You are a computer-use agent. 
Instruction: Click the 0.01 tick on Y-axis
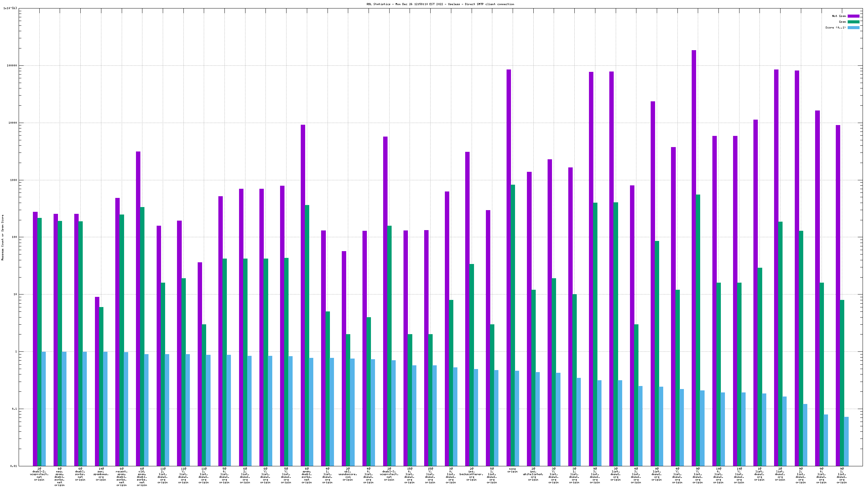[x=13, y=466]
